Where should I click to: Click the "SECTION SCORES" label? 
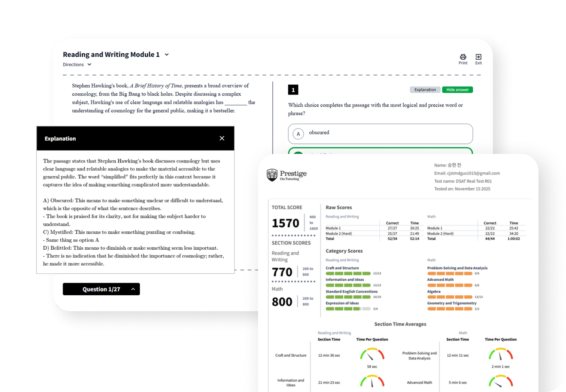(290, 243)
